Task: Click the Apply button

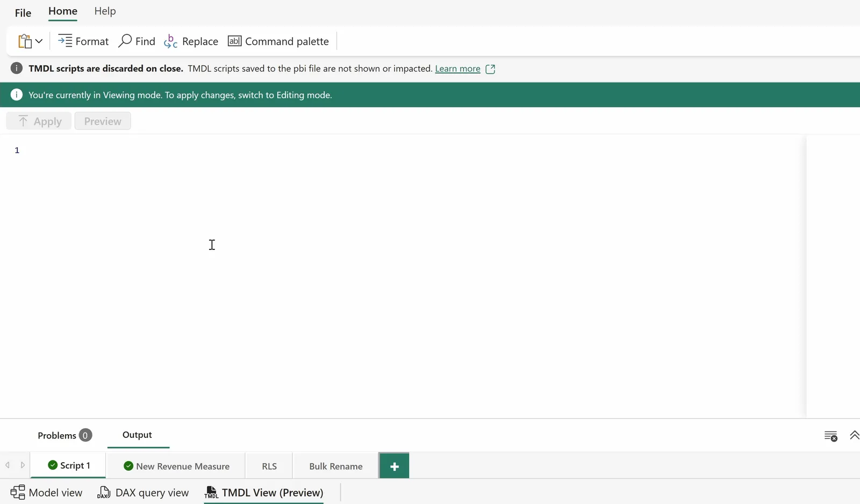Action: point(39,121)
